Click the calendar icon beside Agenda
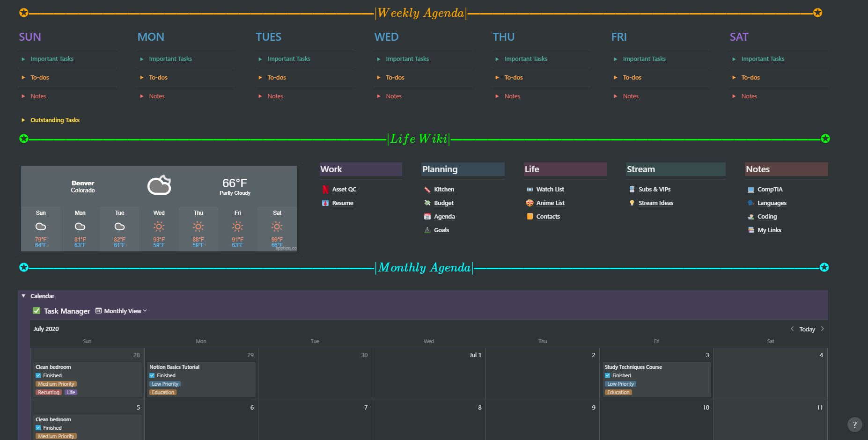The height and width of the screenshot is (440, 868). point(427,216)
